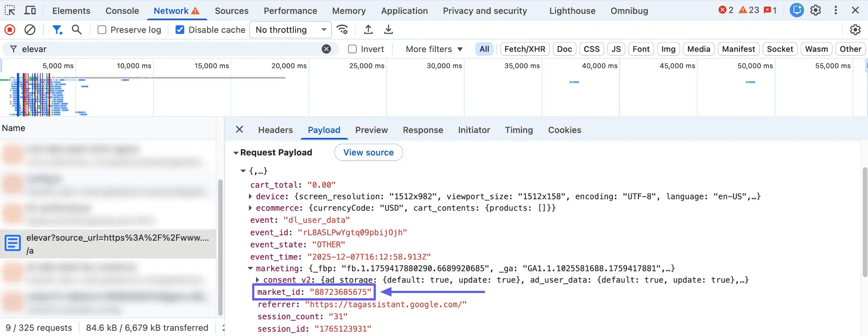Filter requests by Media type

(699, 49)
